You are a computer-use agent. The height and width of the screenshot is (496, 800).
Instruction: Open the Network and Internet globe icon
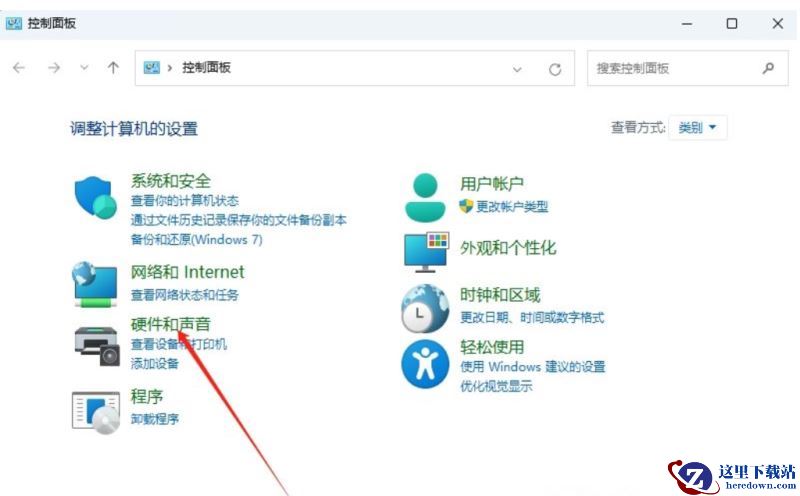point(95,284)
